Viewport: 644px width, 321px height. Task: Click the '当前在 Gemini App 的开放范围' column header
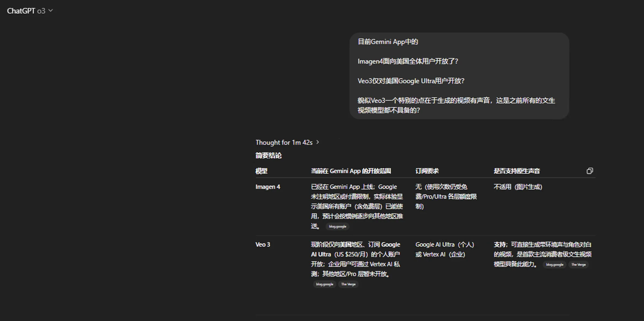click(351, 171)
